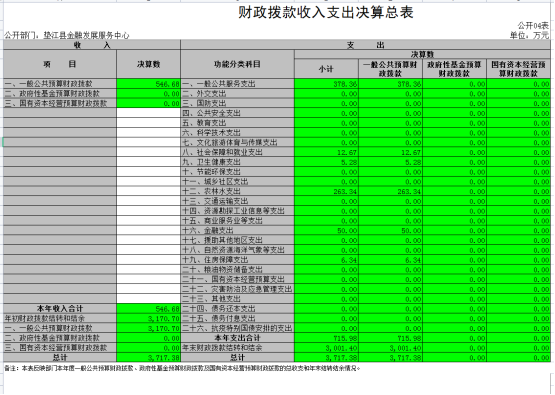The height and width of the screenshot is (395, 555).
Task: Select the 农林水支出 row label
Action: 238,191
